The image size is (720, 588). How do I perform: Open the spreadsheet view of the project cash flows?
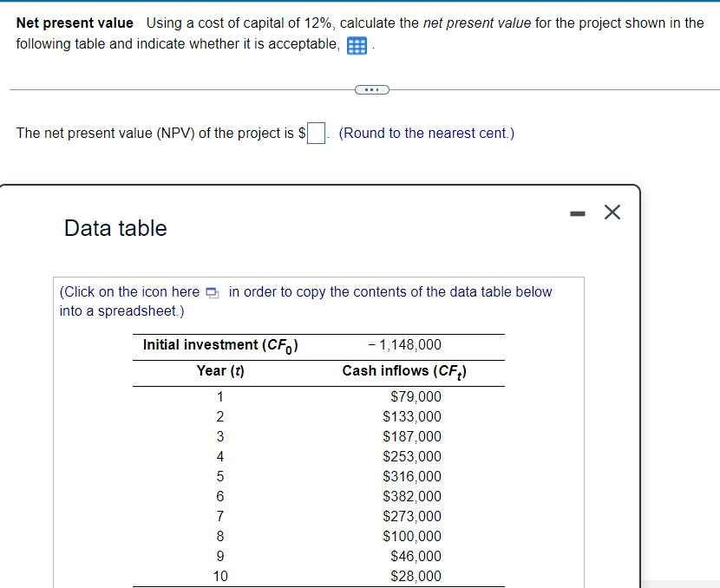coord(357,44)
